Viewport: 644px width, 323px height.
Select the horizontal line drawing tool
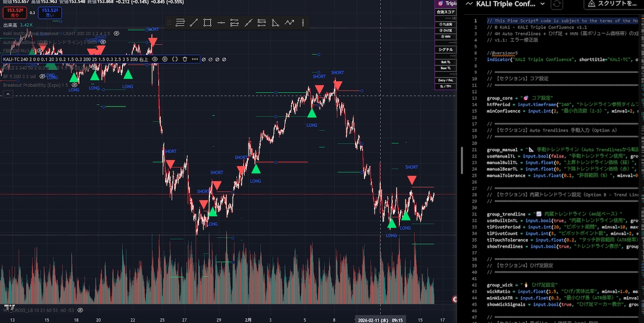(221, 23)
